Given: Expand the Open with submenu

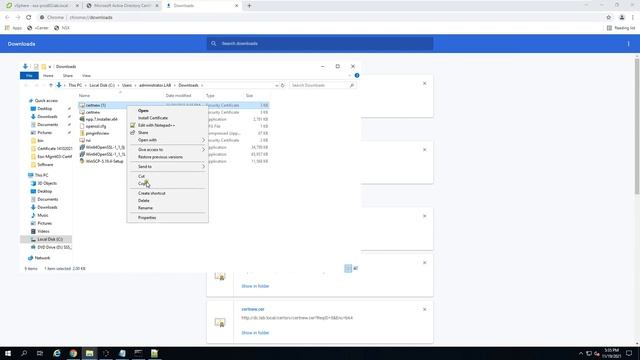Looking at the screenshot, I should click(x=167, y=140).
